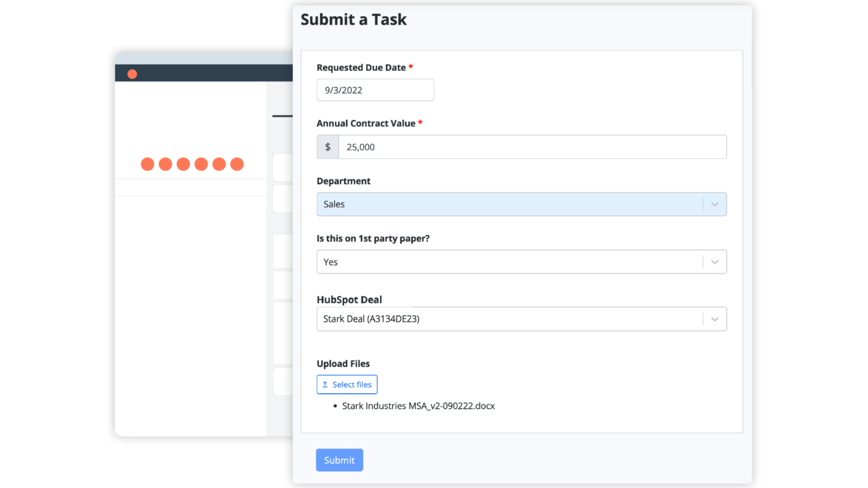The height and width of the screenshot is (488, 868).
Task: Click the Upload Files label
Action: click(x=343, y=364)
